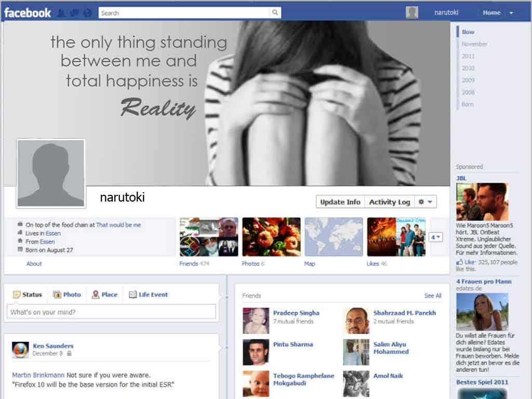Jump to 2010 on the timeline
The image size is (532, 399).
(468, 68)
